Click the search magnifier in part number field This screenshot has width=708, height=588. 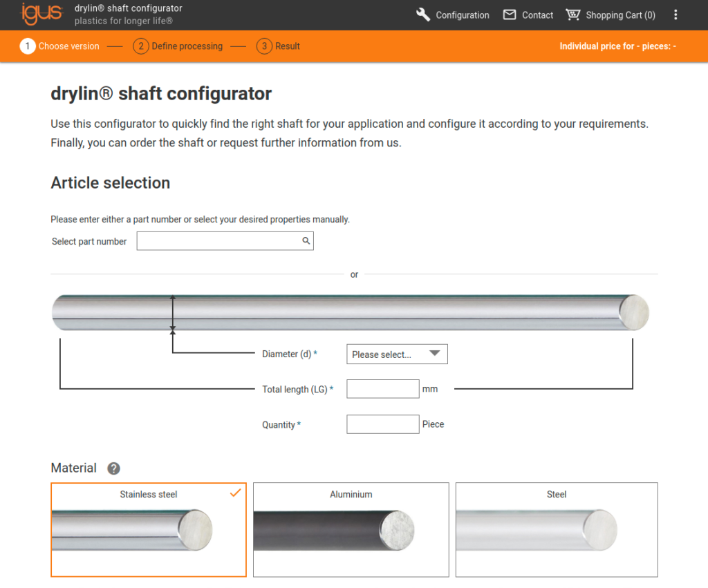(x=306, y=241)
